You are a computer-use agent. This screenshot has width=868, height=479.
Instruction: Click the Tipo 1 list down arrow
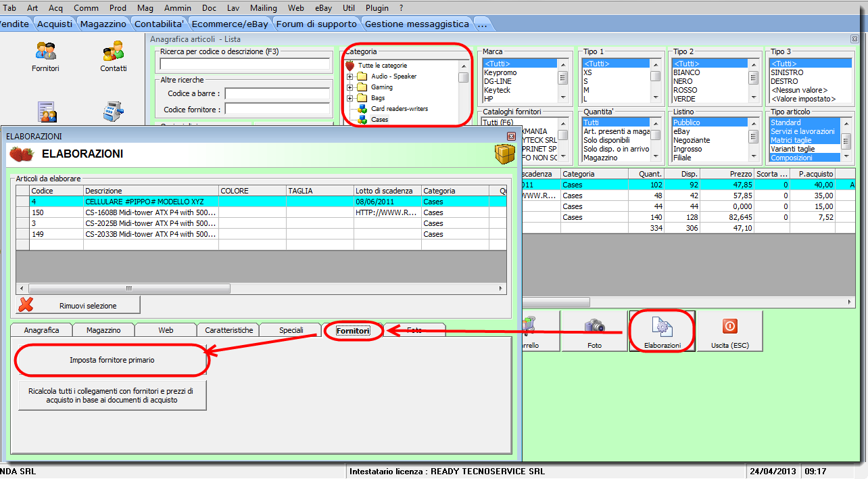[656, 99]
